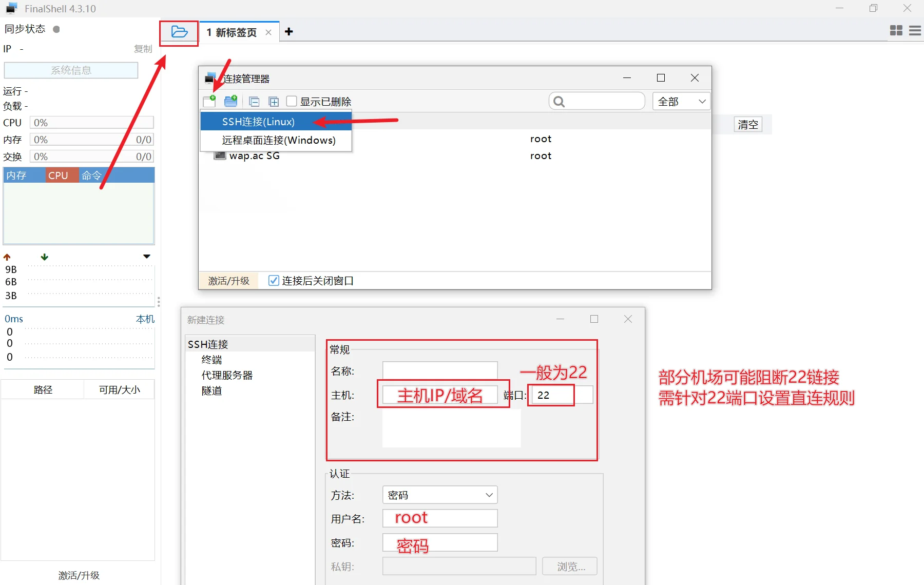Viewport: 924px width, 585px height.
Task: Collapse all connections in 连接管理器
Action: pos(254,102)
